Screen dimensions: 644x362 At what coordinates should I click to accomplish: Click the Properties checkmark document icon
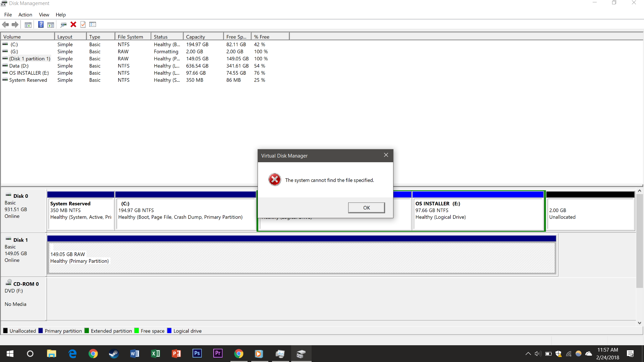click(x=83, y=24)
